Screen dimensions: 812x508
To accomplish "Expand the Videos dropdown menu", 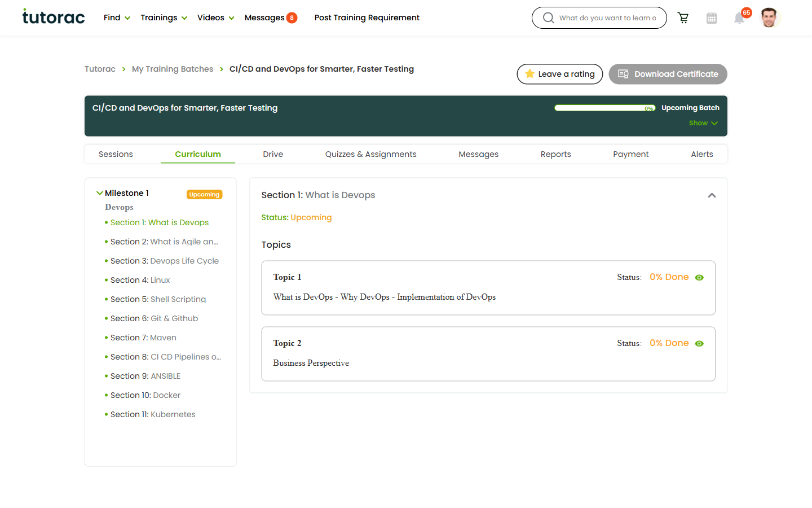I will (215, 17).
